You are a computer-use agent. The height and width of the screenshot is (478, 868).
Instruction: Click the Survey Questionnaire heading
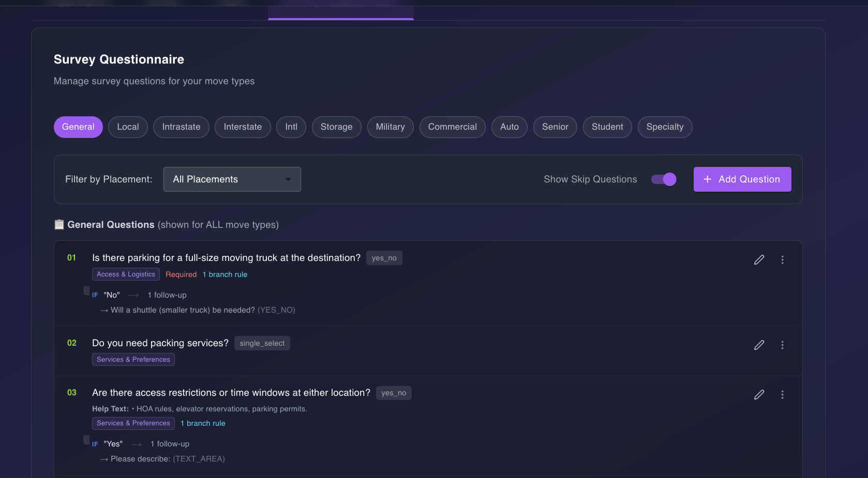119,59
